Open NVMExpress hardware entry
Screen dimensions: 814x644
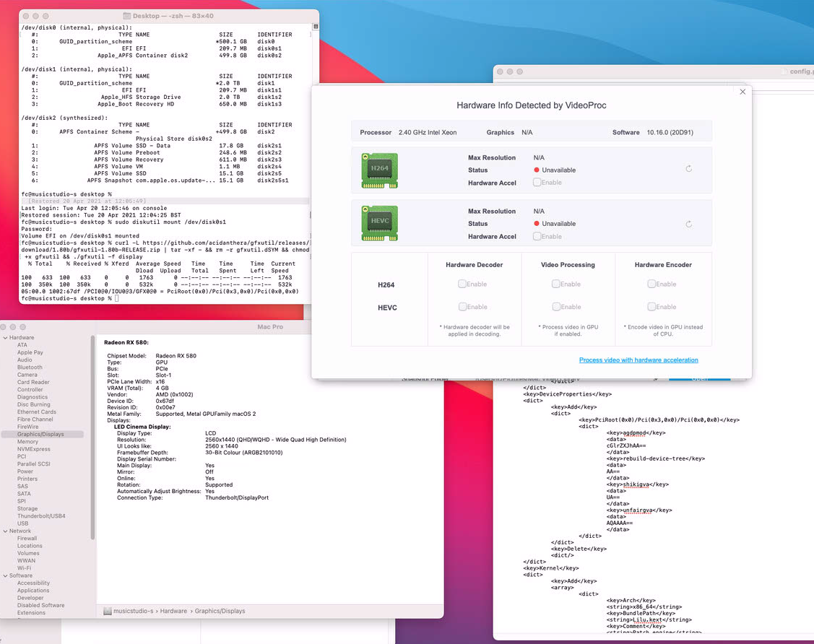(x=34, y=449)
